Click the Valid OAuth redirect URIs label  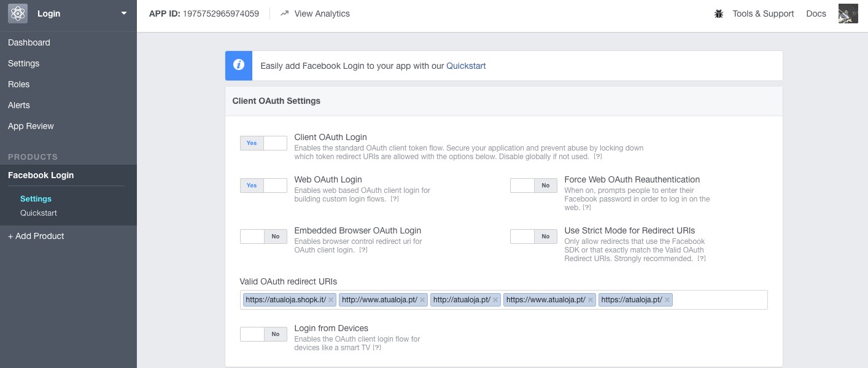[x=289, y=281]
